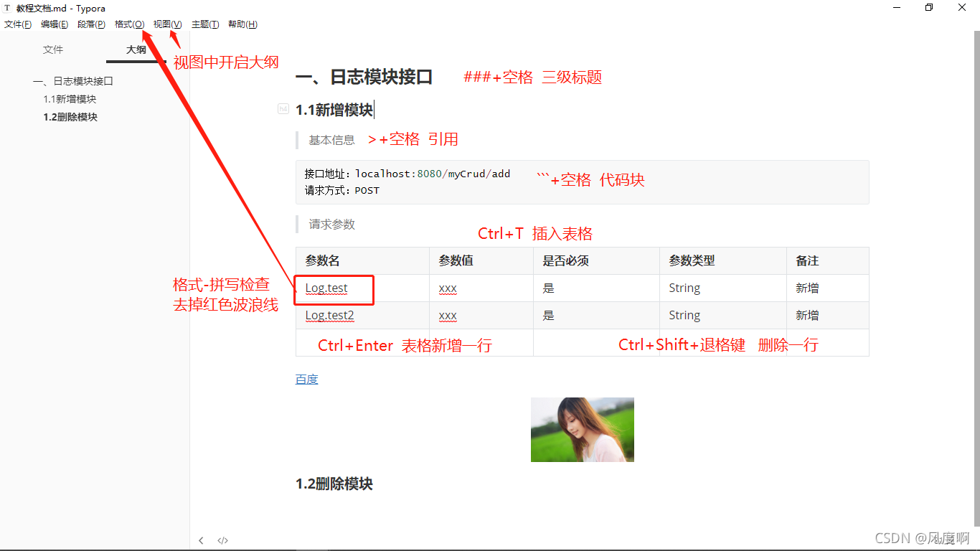Click the 是 cell in Log.test2 row
This screenshot has width=980, height=551.
[x=596, y=315]
